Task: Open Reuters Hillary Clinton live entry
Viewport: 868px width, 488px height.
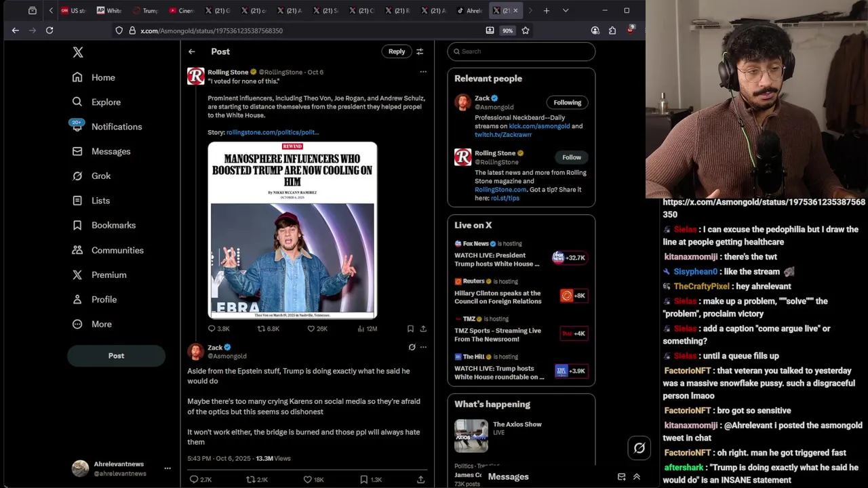Action: (521, 291)
